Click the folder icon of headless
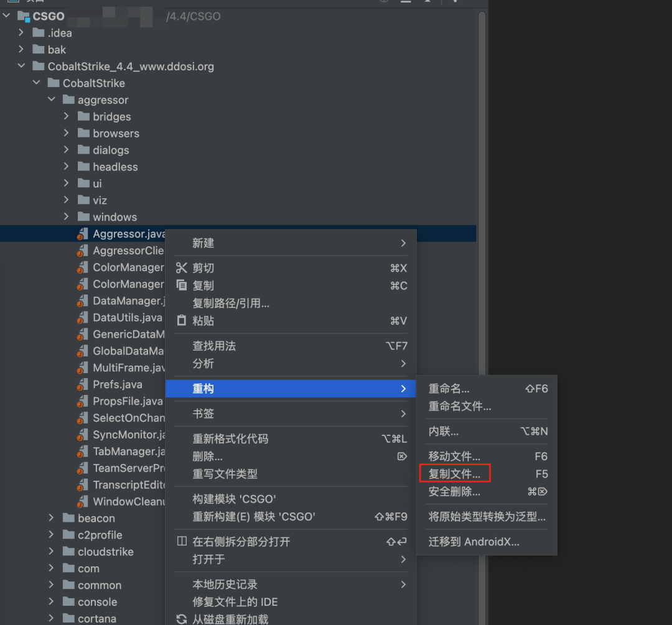 click(x=83, y=166)
